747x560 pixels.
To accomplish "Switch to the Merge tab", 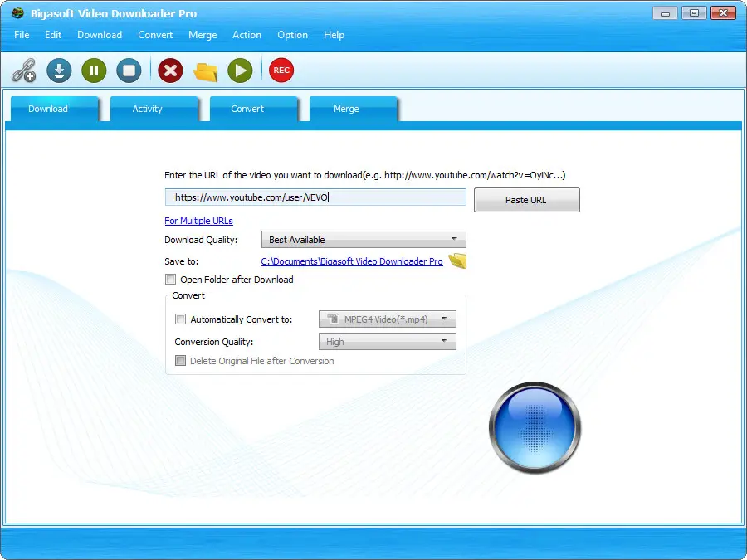I will 354,109.
